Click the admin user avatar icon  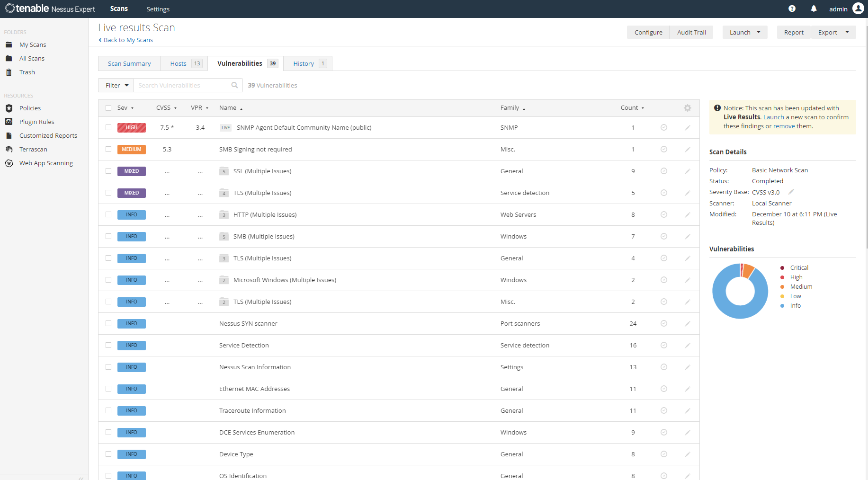858,9
